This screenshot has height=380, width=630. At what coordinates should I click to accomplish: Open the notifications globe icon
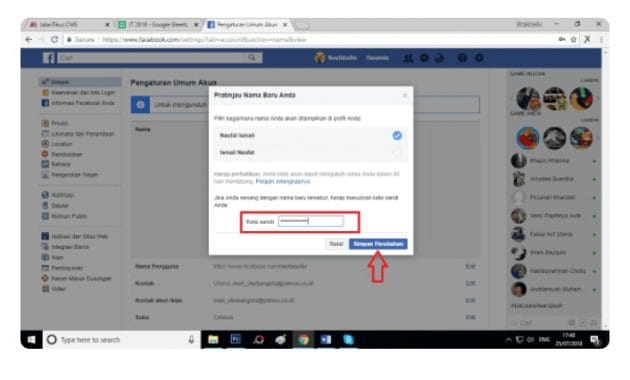point(440,58)
